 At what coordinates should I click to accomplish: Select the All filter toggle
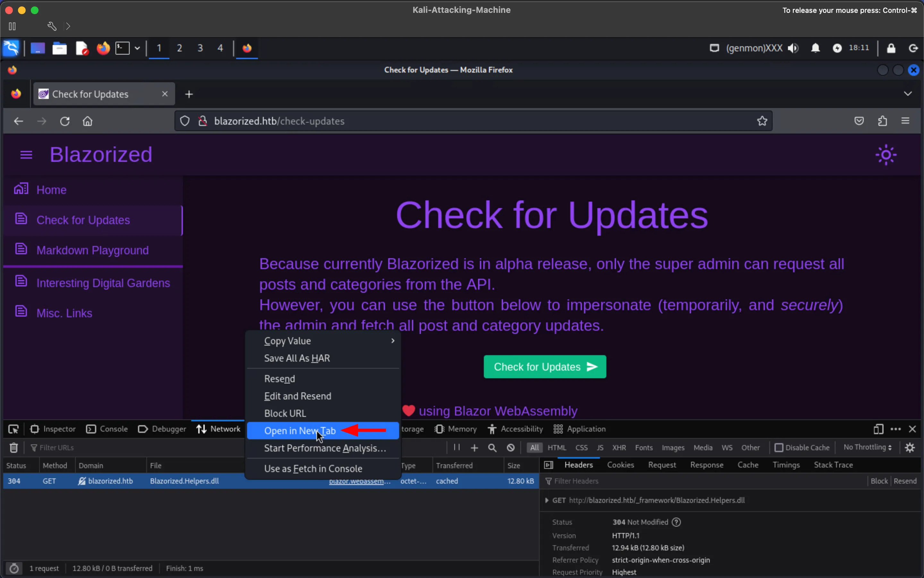tap(535, 447)
